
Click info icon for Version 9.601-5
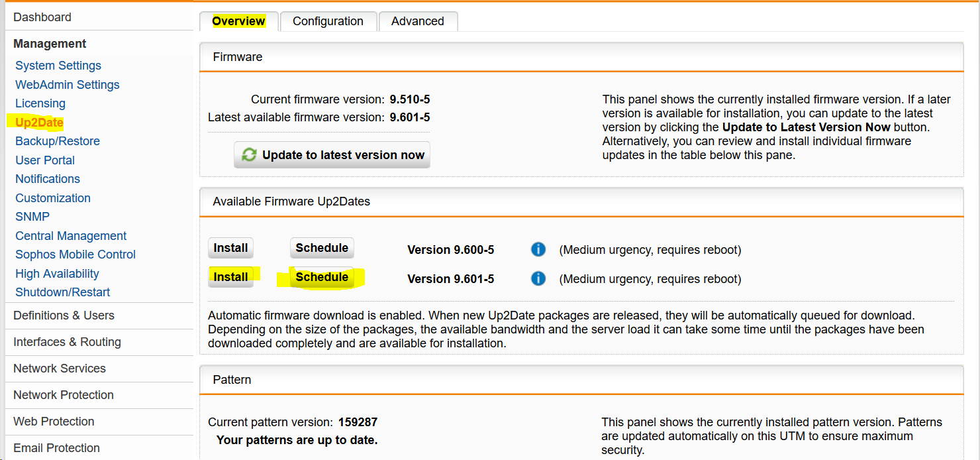point(538,279)
